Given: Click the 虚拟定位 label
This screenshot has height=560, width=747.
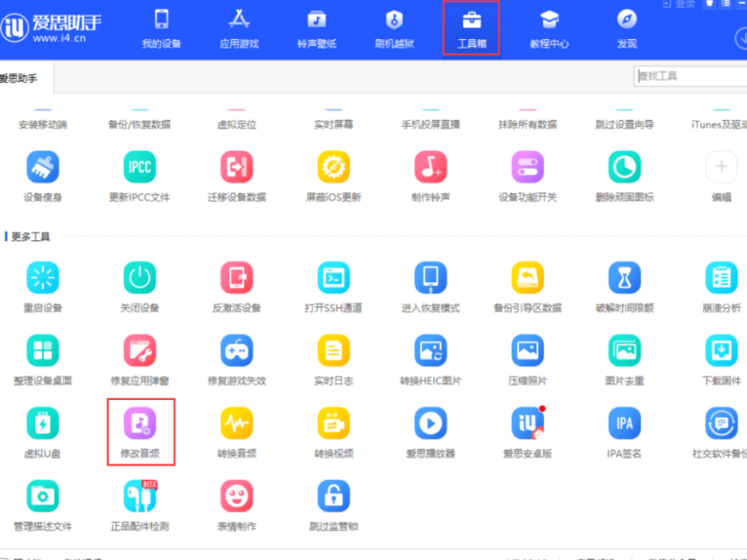Looking at the screenshot, I should tap(237, 125).
